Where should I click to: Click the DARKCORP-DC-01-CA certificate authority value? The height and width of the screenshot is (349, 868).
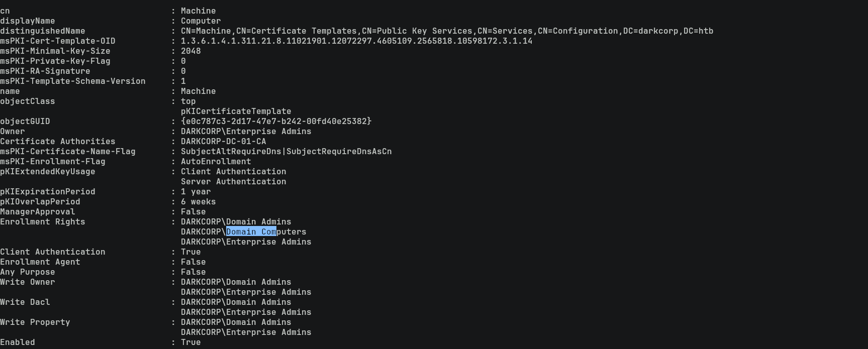pyautogui.click(x=223, y=141)
